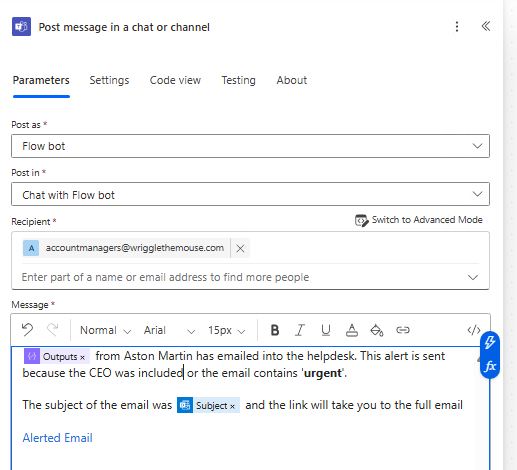Toggle italic formatting
This screenshot has width=517, height=470.
300,330
